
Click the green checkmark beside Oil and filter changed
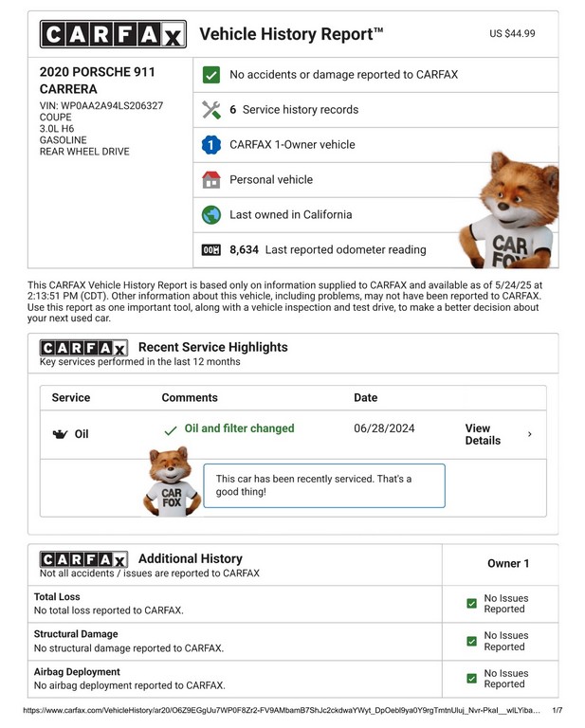point(171,431)
